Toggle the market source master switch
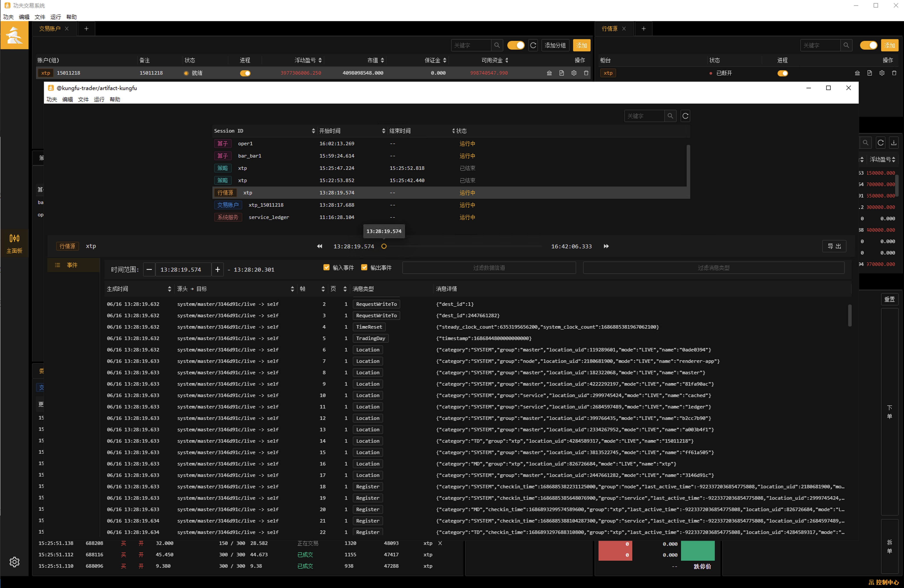The image size is (904, 588). pos(869,45)
